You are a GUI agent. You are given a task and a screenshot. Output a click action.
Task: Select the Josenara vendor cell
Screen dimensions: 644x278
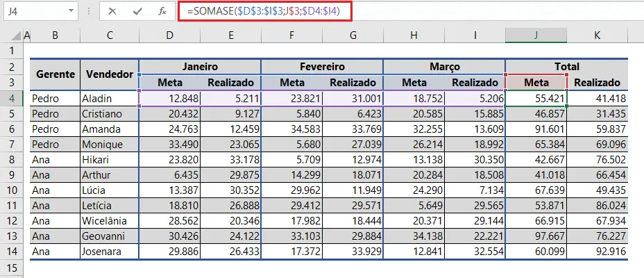tap(110, 252)
